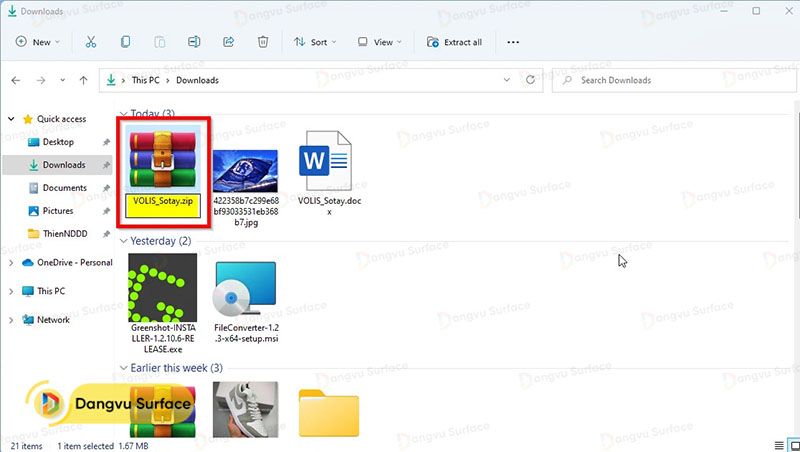Select the Greenshot installer exe file
800x452 pixels.
coord(161,298)
